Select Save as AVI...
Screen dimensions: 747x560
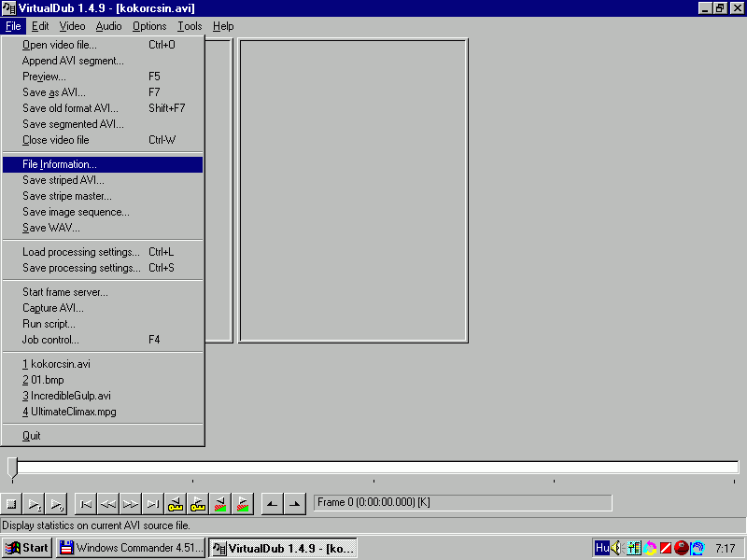(x=103, y=92)
